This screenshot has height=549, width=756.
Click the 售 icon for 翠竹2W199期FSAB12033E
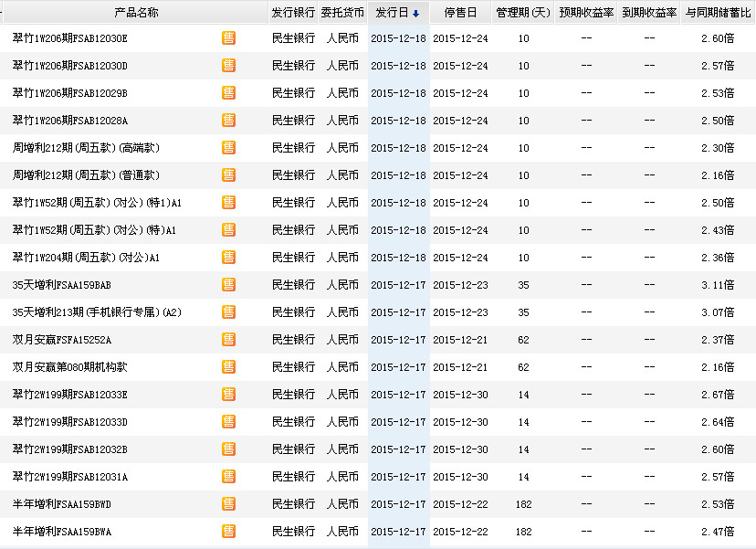click(228, 395)
